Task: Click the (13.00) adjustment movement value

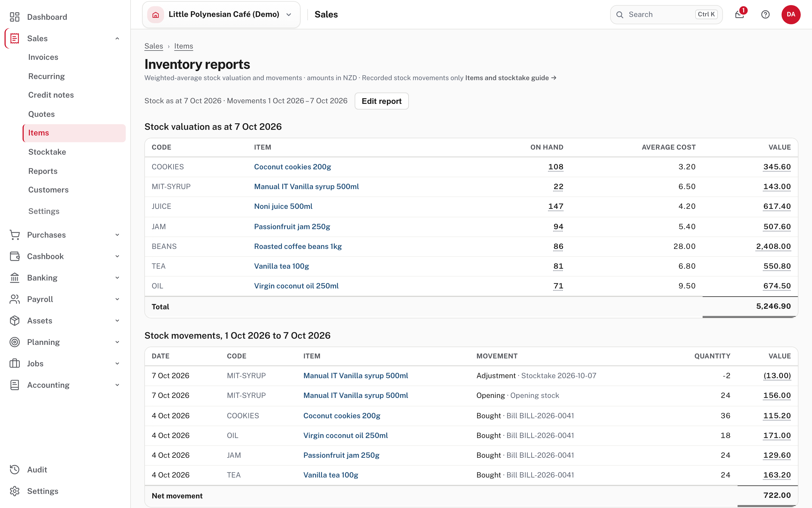Action: click(777, 376)
